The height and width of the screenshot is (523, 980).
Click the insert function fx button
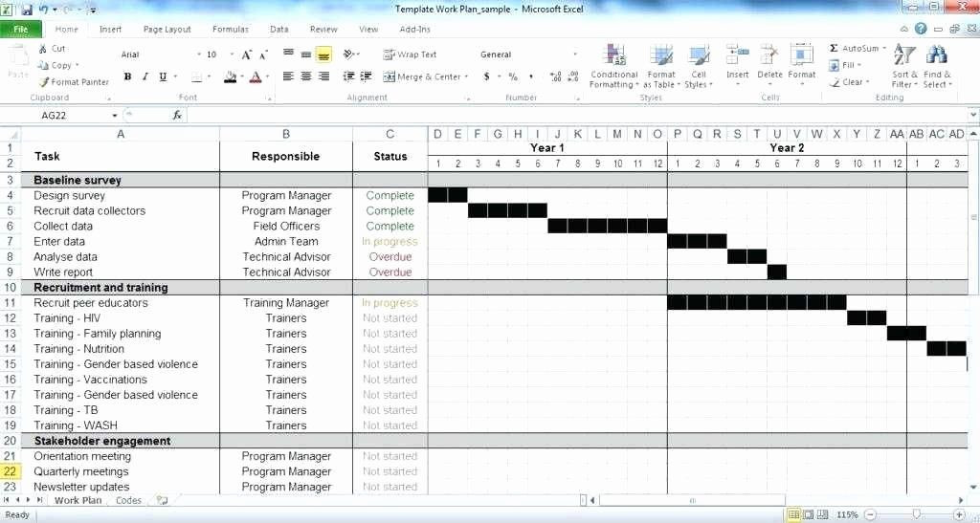177,115
